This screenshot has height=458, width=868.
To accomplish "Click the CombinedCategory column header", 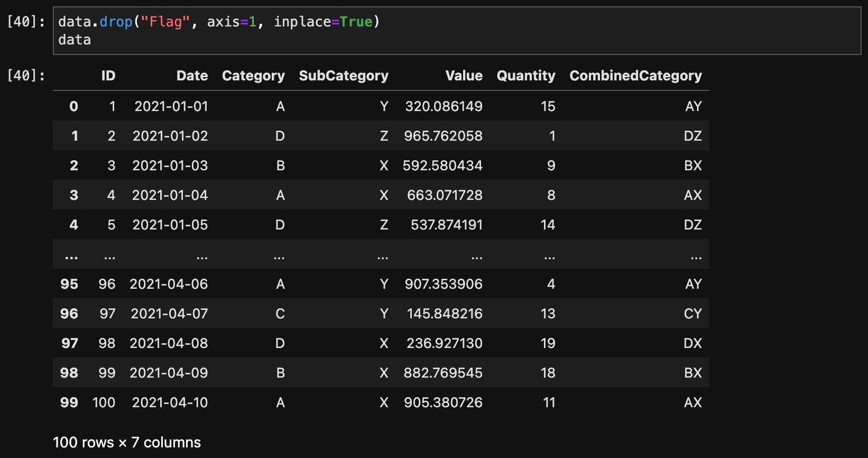I will 635,76.
